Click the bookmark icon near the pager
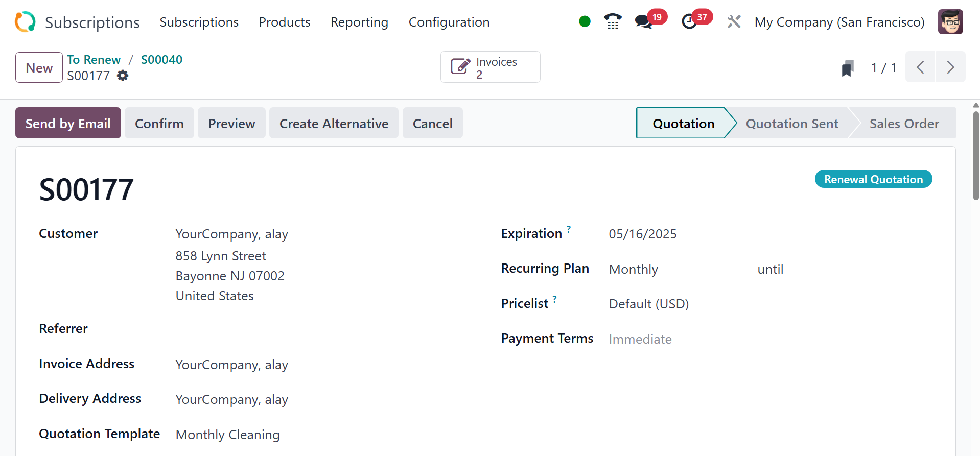Viewport: 980px width, 456px height. pos(847,68)
